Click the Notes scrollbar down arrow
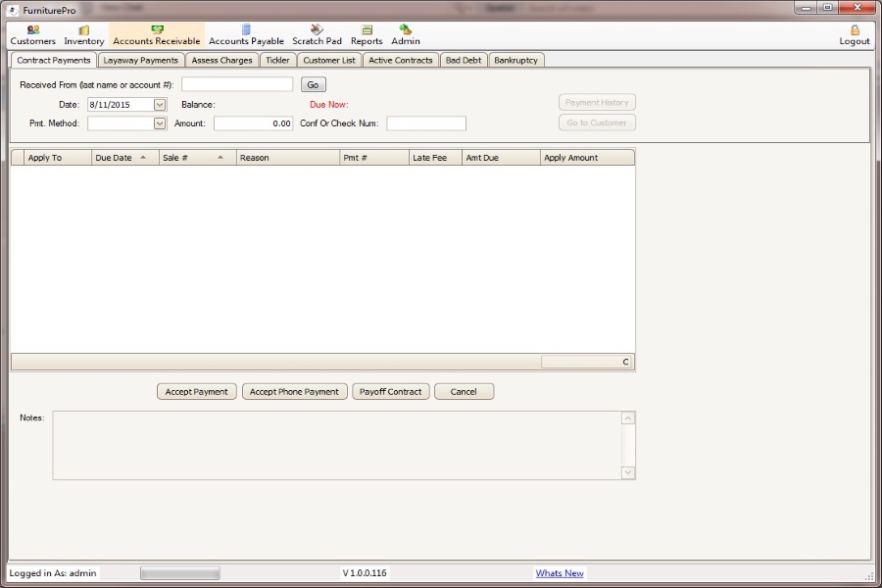The height and width of the screenshot is (588, 882). (628, 472)
